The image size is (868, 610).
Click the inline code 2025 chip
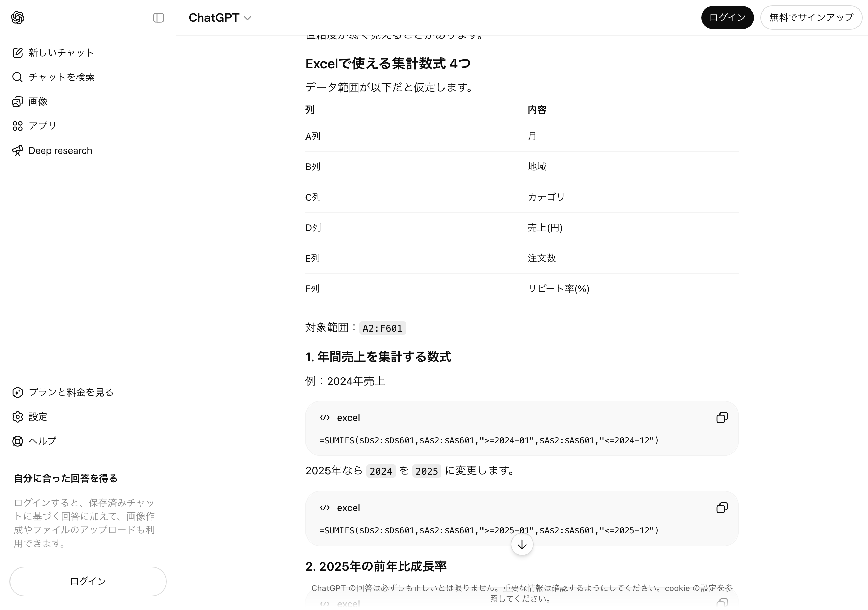[427, 471]
